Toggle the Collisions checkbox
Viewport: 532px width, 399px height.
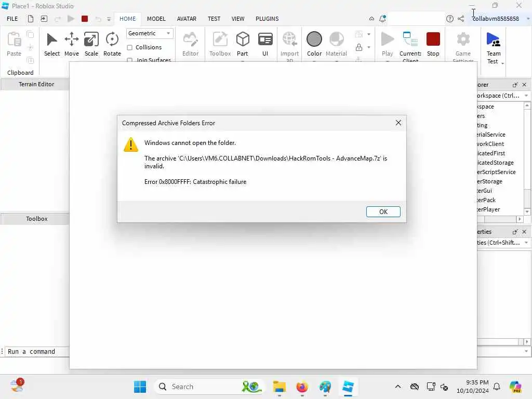(129, 47)
